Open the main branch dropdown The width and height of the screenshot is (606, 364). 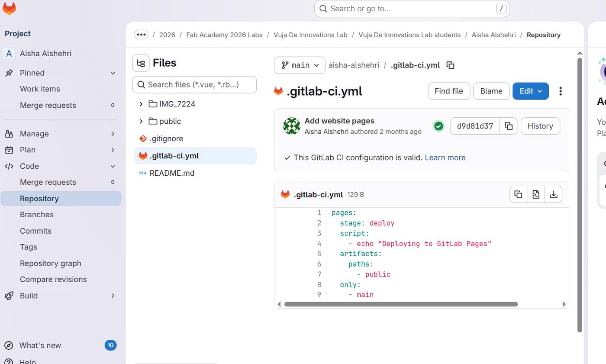(300, 65)
